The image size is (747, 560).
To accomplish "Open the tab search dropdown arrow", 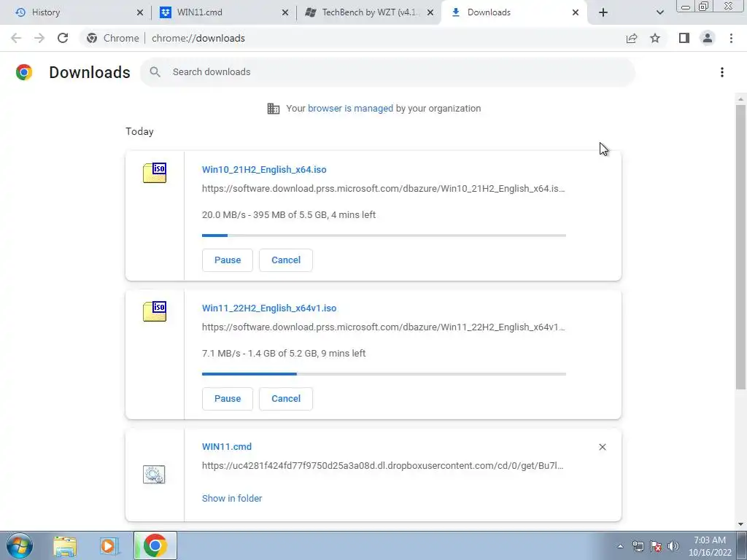I will (659, 12).
